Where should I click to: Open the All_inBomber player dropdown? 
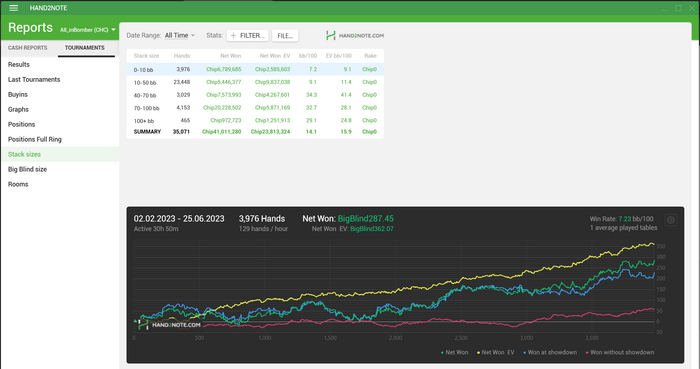tap(88, 30)
